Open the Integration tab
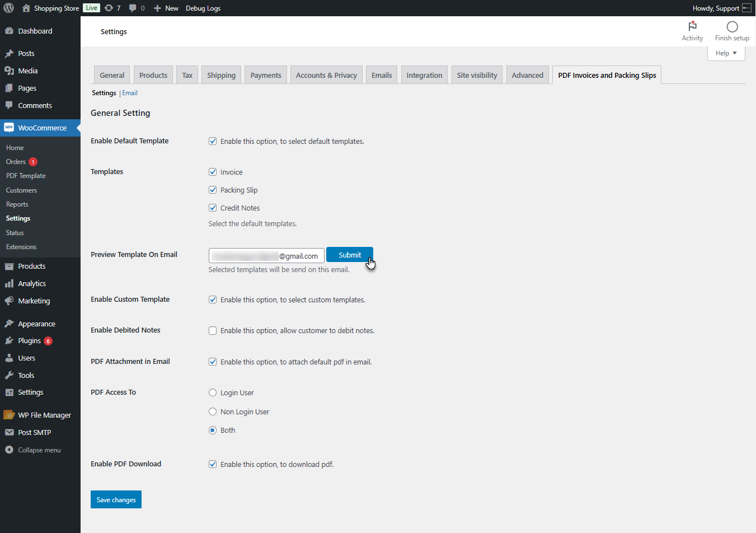The height and width of the screenshot is (533, 756). 424,75
